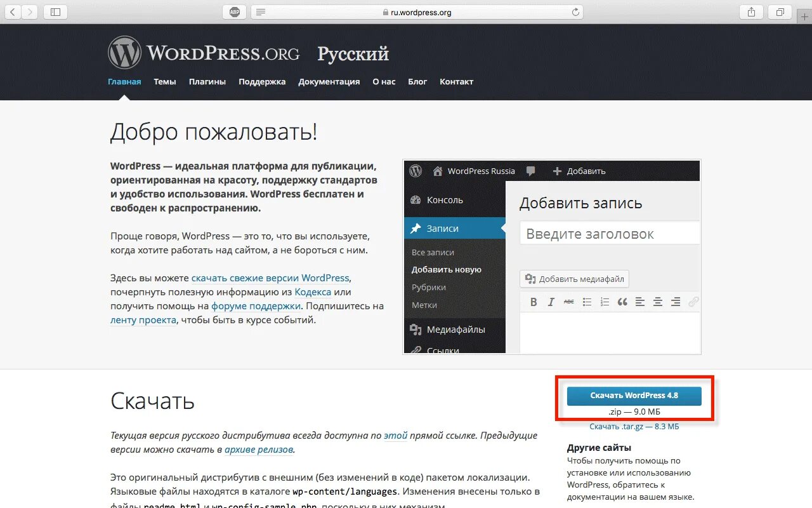
Task: Open the Adblock Plus extension icon
Action: 235,12
